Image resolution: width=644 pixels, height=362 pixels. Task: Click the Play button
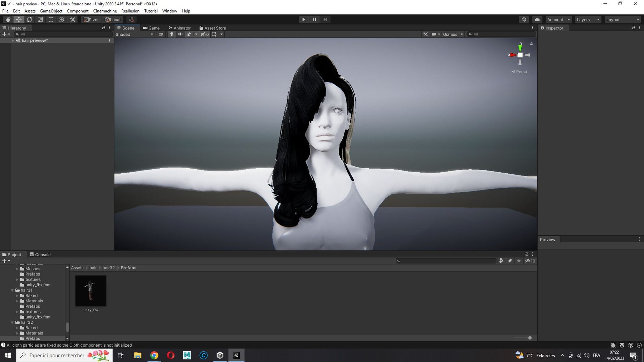coord(303,20)
